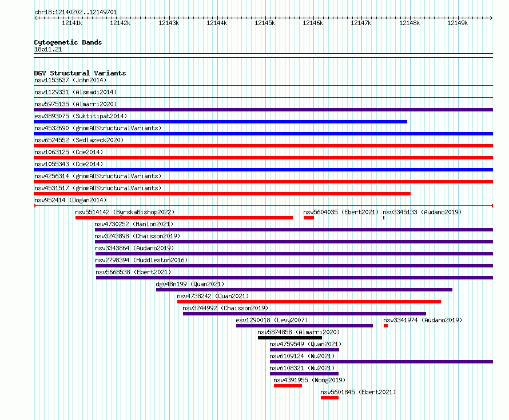
Task: Click the 12143k ruler tick label
Action: [x=169, y=23]
